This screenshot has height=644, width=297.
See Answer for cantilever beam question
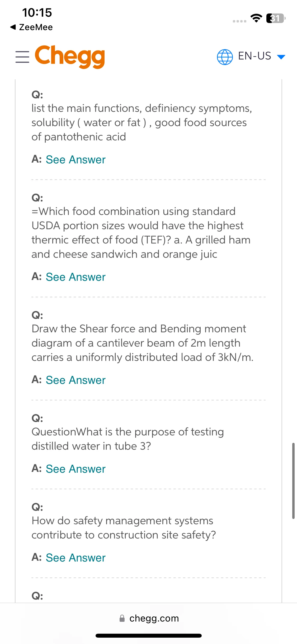click(x=76, y=380)
